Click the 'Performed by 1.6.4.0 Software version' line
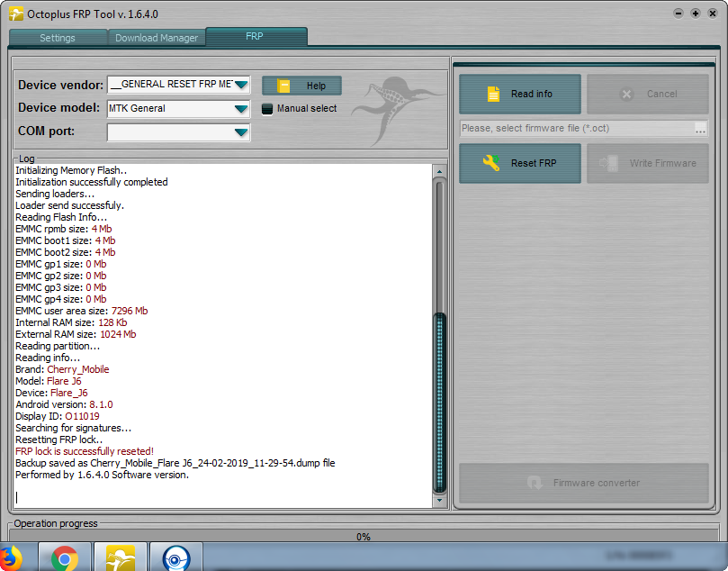This screenshot has width=728, height=571. pos(103,475)
